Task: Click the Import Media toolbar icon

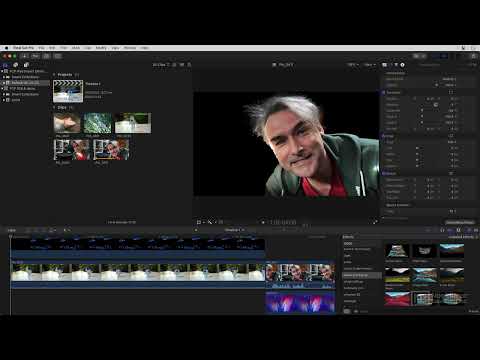Action: (x=24, y=56)
